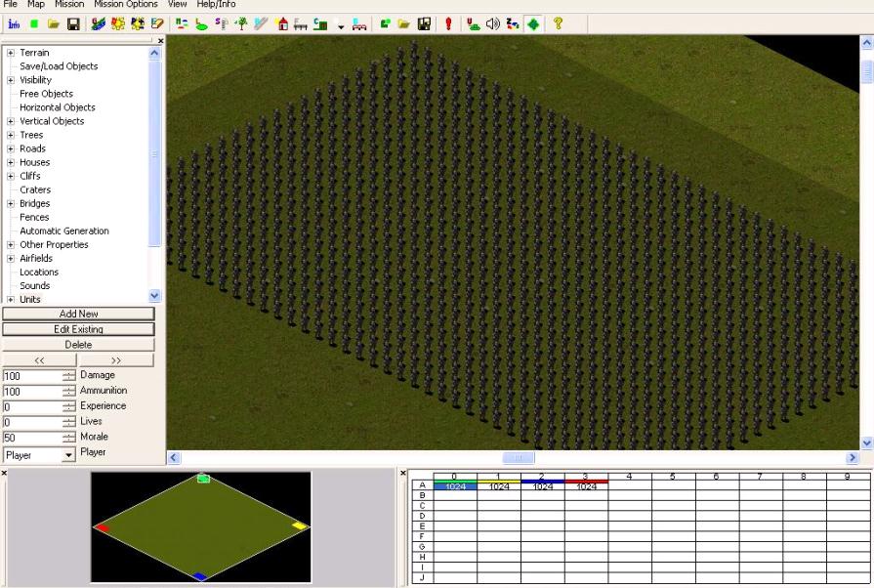The height and width of the screenshot is (588, 874).
Task: Select the palm tree toolbar icon
Action: (241, 24)
